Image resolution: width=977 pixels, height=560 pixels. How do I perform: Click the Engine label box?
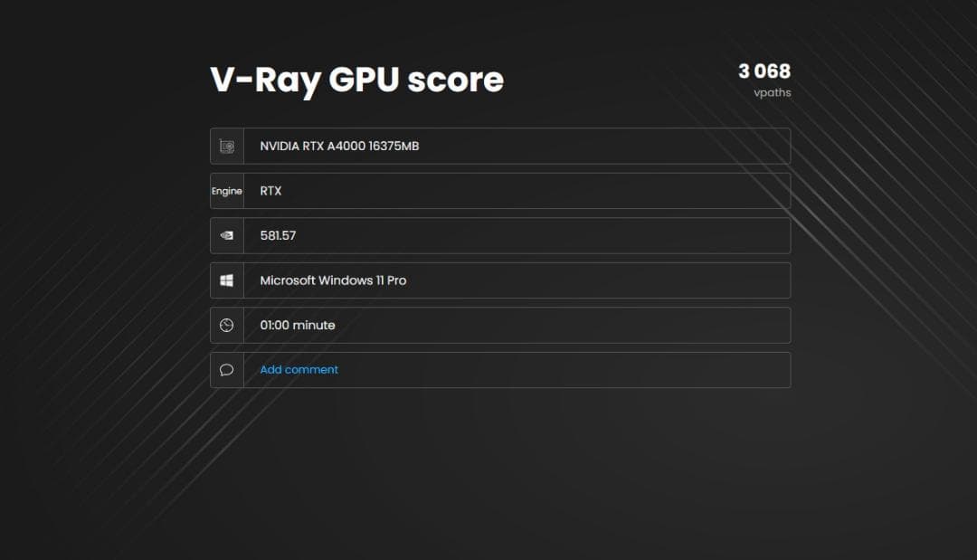(x=226, y=191)
